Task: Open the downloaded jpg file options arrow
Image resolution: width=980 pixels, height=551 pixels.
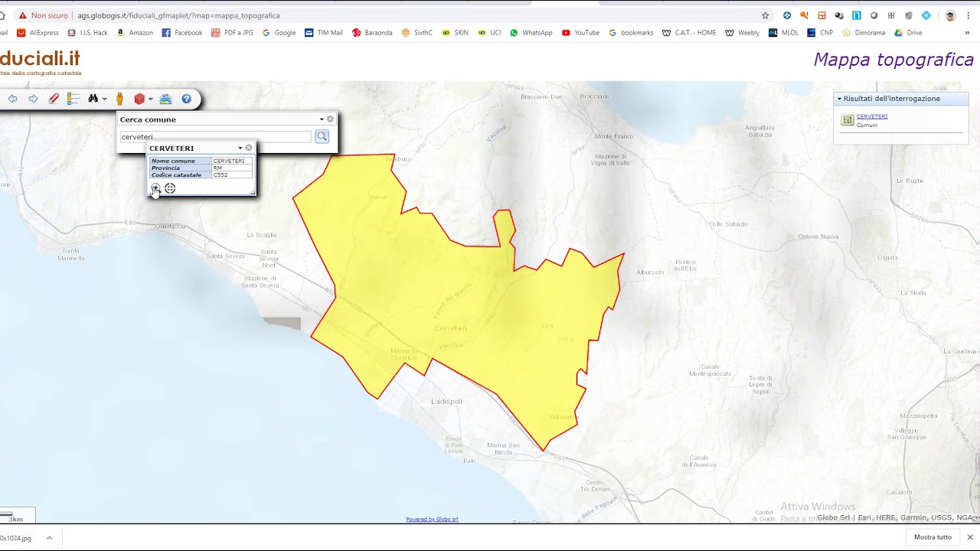Action: (x=49, y=538)
